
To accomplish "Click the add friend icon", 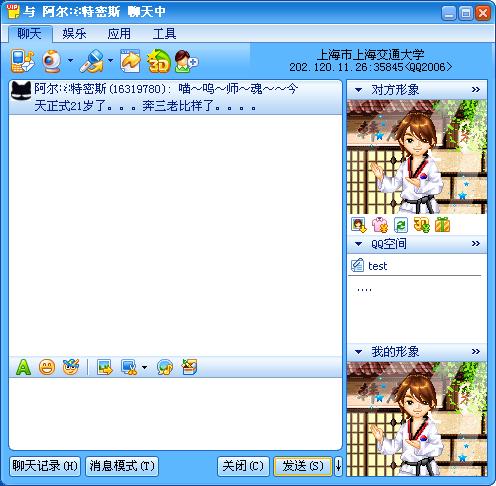I will (x=186, y=61).
